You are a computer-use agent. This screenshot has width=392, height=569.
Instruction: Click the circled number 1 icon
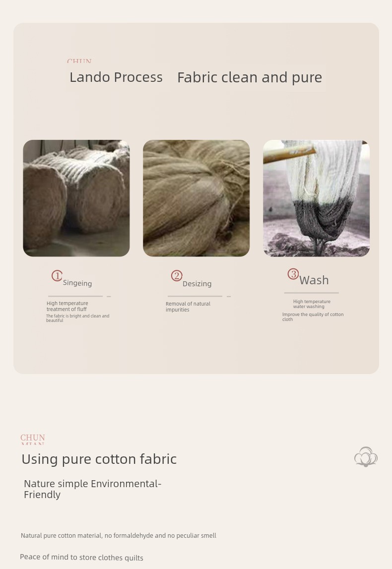tap(57, 276)
